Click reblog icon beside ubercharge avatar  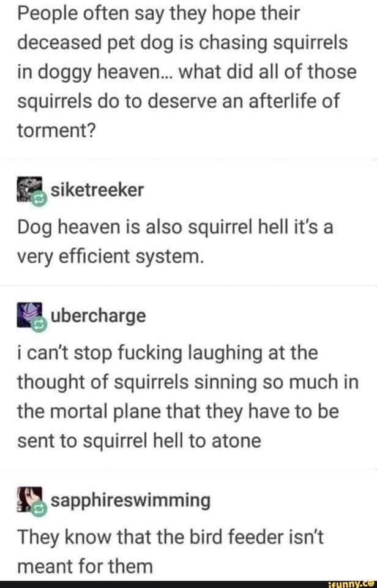click(39, 325)
